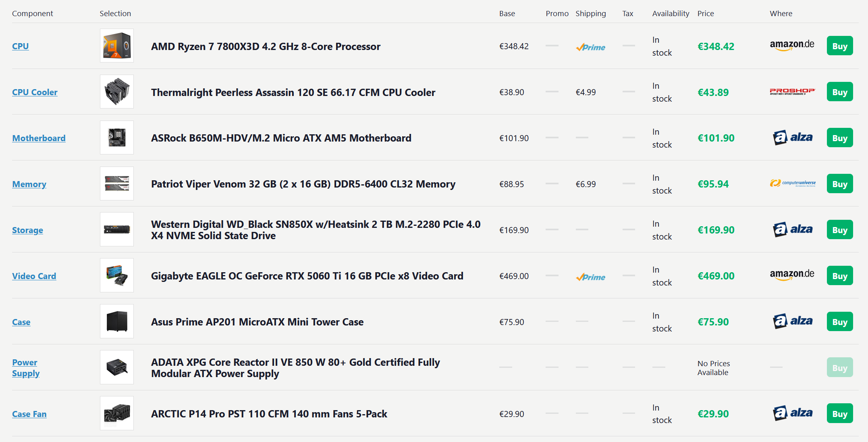Open ADATA XPG Core Reactor II name
868x442 pixels.
point(295,368)
